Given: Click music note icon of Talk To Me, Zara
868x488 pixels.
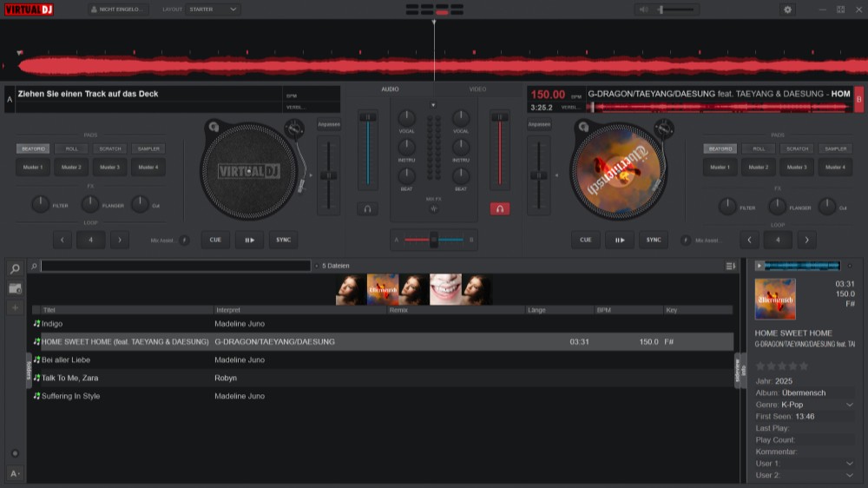Looking at the screenshot, I should (x=36, y=378).
